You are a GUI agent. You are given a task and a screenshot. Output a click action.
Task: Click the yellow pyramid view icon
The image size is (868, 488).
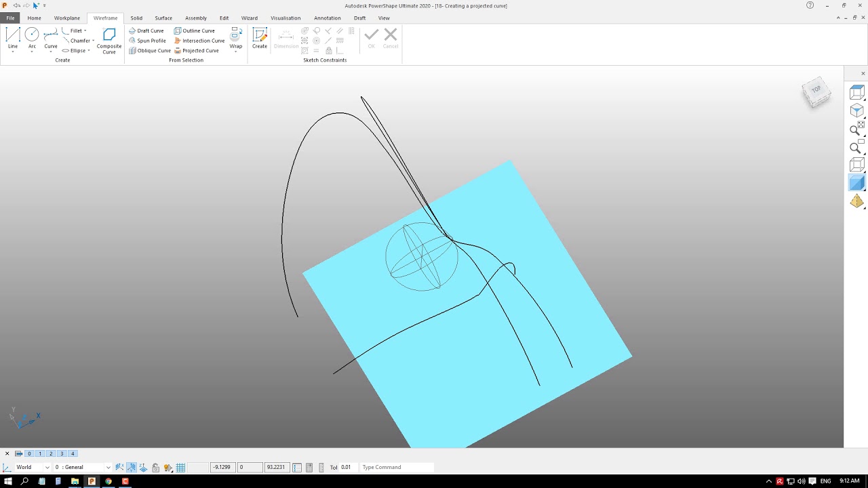pos(857,201)
